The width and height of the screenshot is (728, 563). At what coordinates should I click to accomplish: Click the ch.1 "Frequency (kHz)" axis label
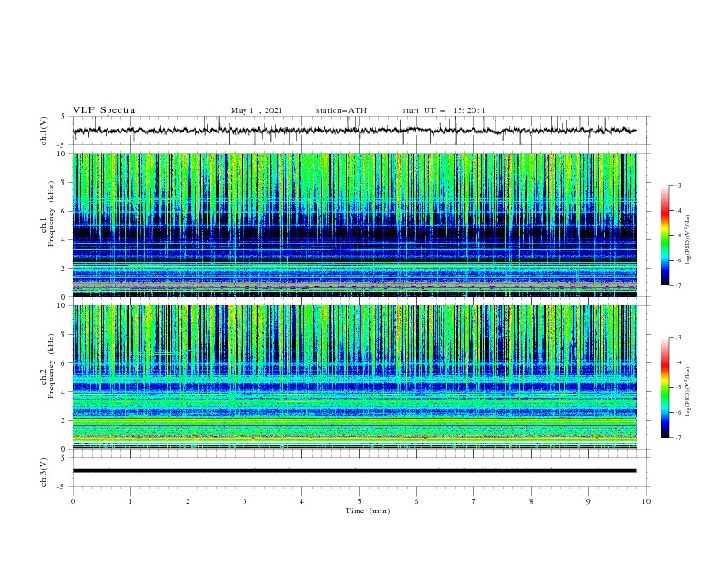point(51,213)
